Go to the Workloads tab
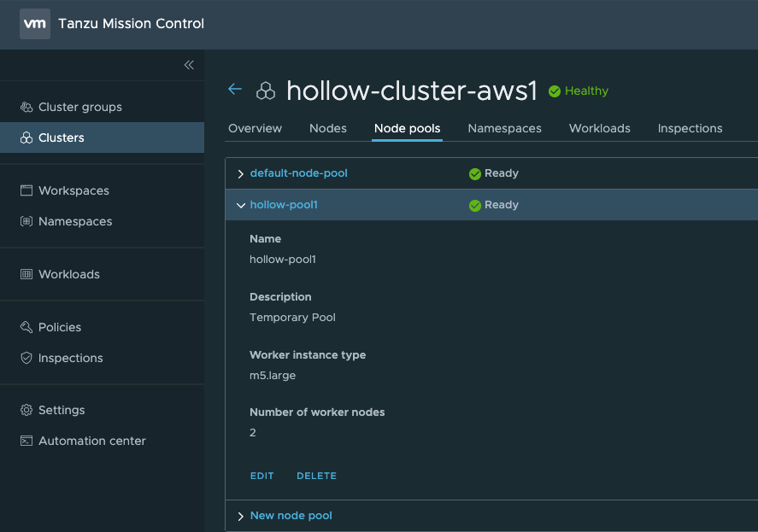 click(x=599, y=128)
